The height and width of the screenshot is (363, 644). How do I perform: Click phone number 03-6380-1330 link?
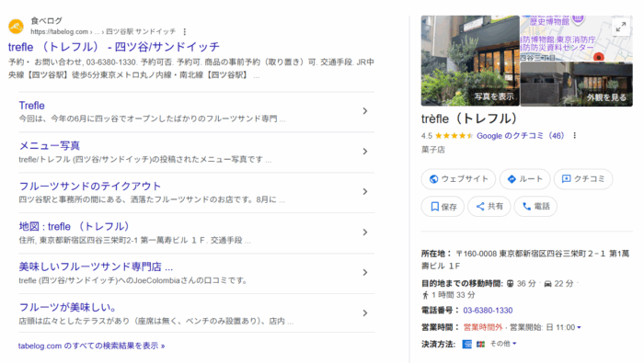click(x=488, y=311)
